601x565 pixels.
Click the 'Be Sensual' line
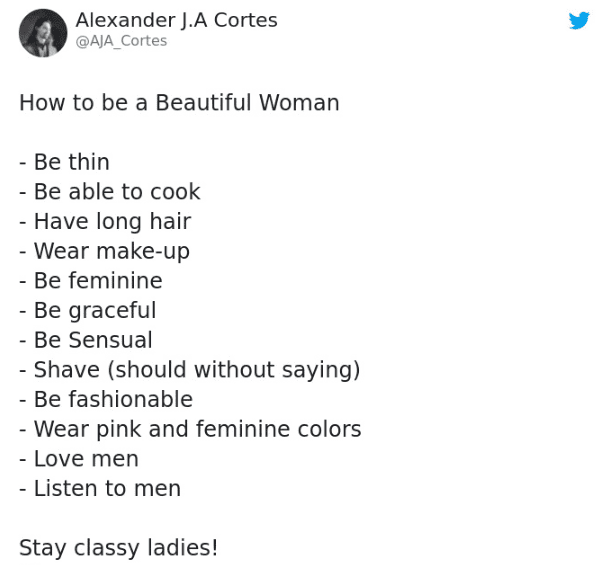(86, 340)
